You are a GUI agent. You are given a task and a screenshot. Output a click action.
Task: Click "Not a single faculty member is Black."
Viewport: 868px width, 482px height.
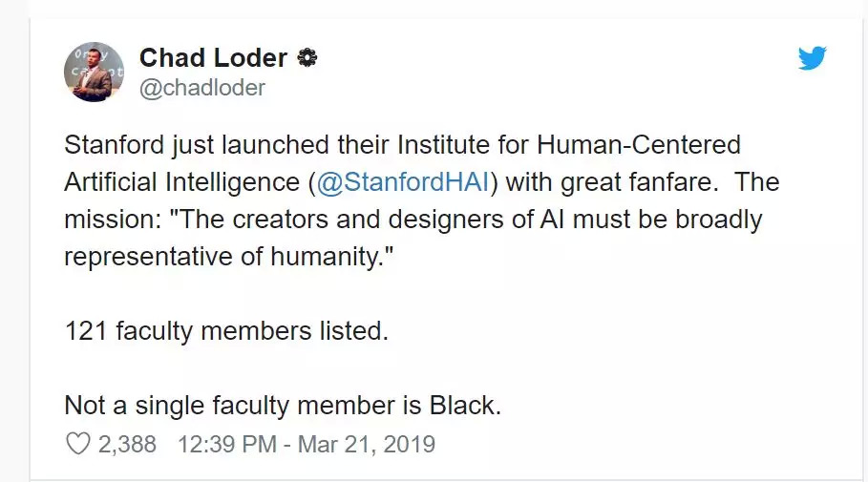(x=283, y=405)
